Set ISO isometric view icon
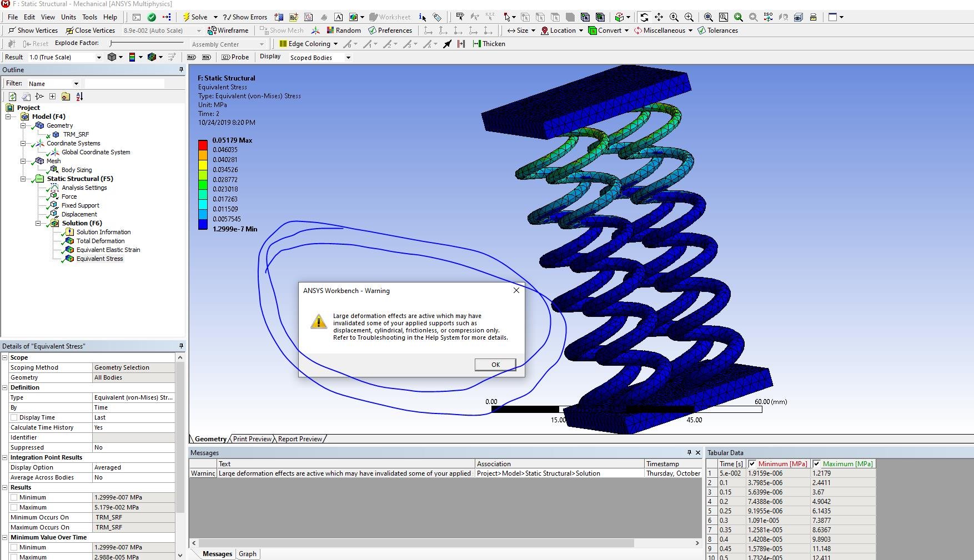The width and height of the screenshot is (974, 560). [769, 17]
